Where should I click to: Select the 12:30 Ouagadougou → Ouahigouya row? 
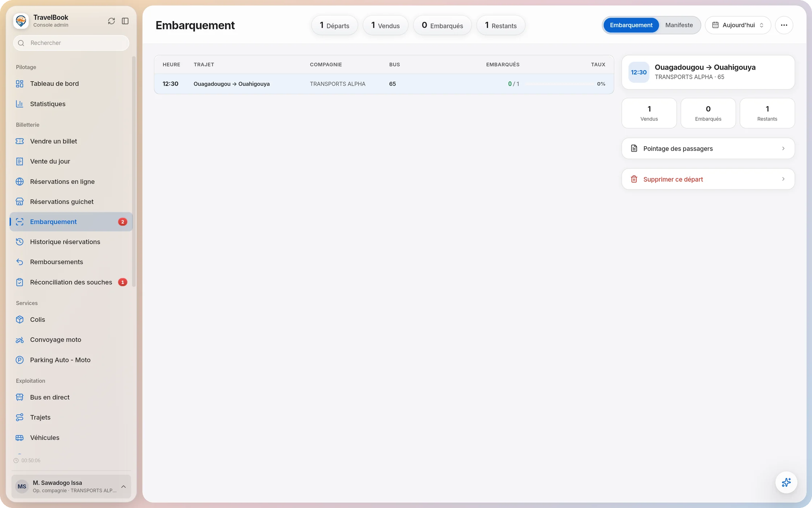coord(384,84)
